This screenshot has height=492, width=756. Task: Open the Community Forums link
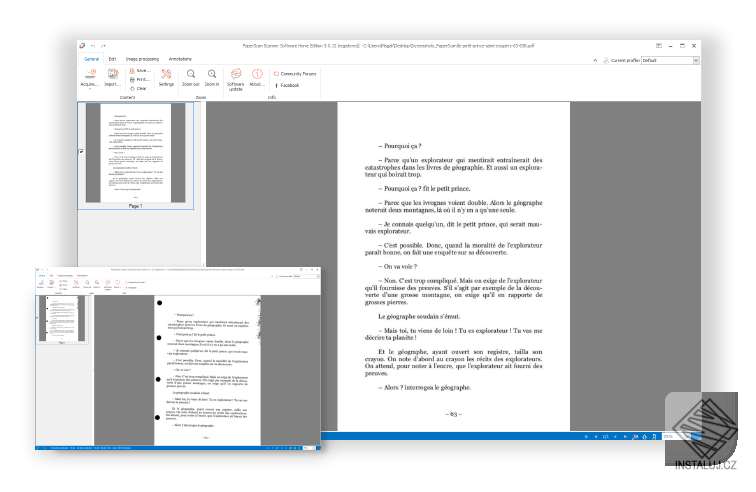(295, 74)
